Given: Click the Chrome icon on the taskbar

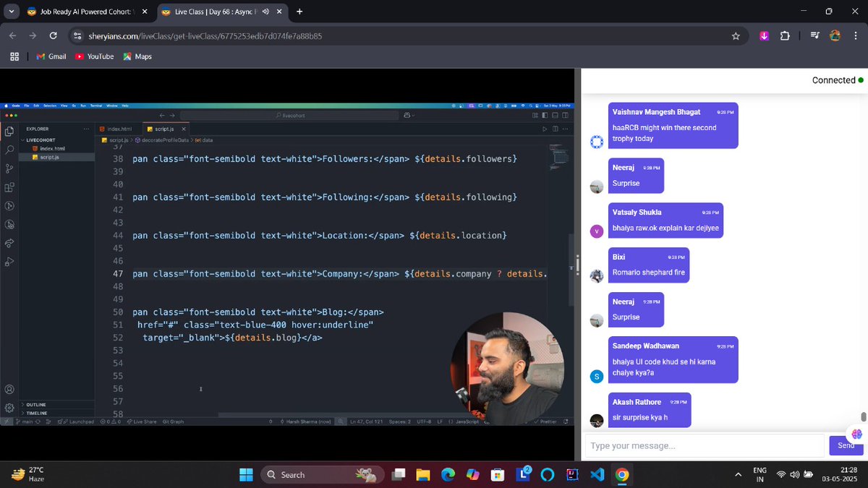Looking at the screenshot, I should click(622, 475).
